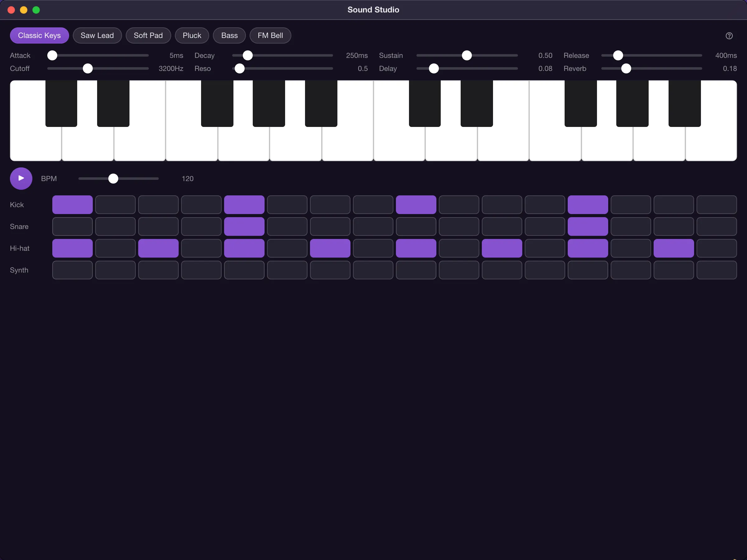Viewport: 747px width, 560px height.
Task: Play the first black piano key
Action: click(x=61, y=103)
